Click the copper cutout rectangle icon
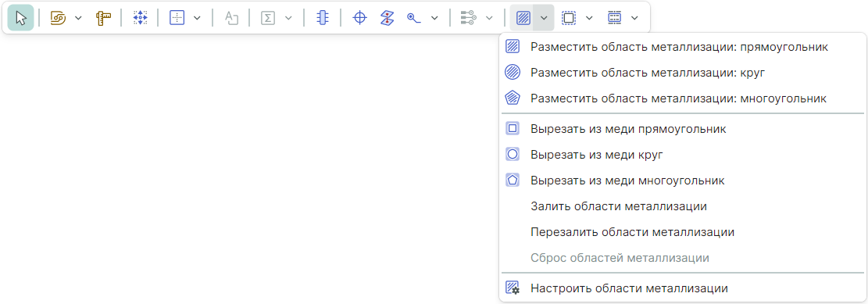The image size is (868, 304). (513, 129)
